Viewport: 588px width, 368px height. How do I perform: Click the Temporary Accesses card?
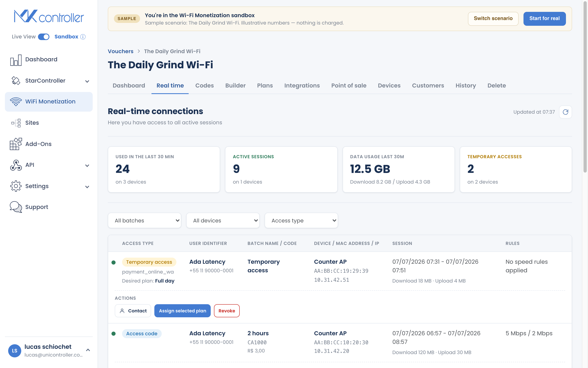(516, 169)
